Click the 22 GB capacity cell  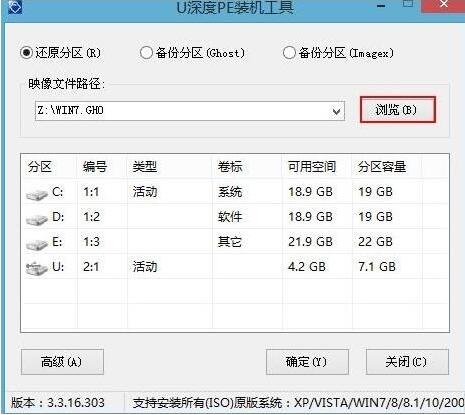[x=375, y=242]
